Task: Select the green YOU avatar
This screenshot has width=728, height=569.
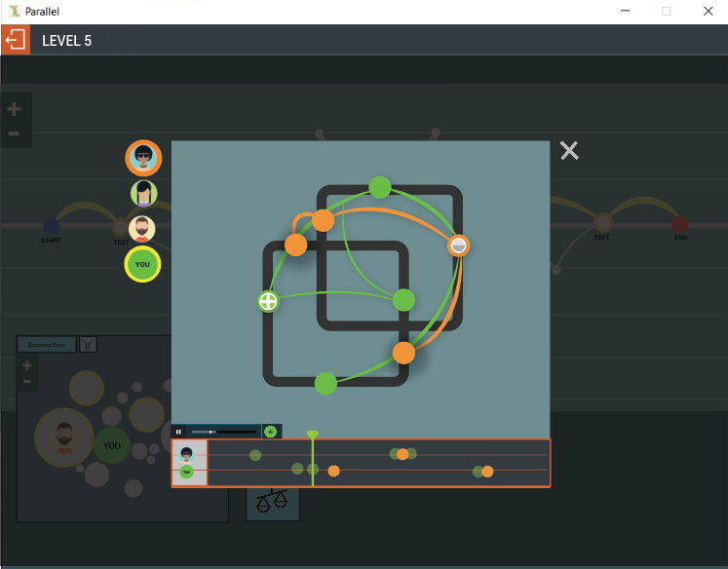Action: pyautogui.click(x=142, y=264)
